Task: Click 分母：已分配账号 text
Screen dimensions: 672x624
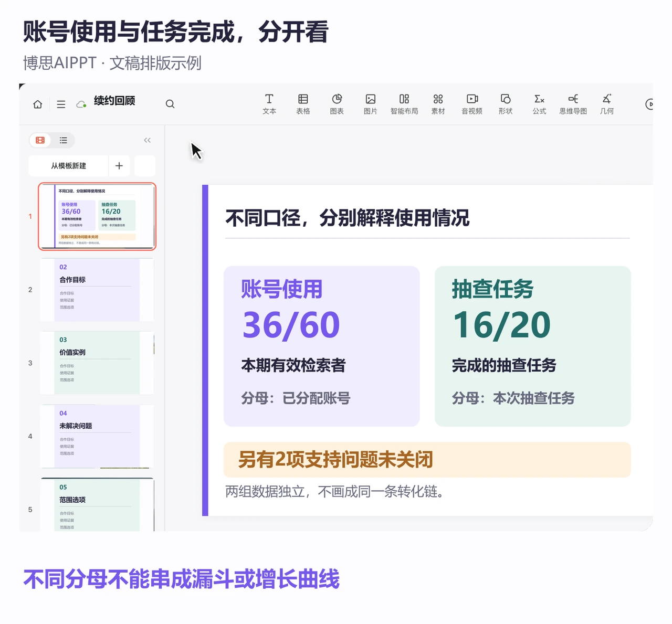Action: (296, 398)
